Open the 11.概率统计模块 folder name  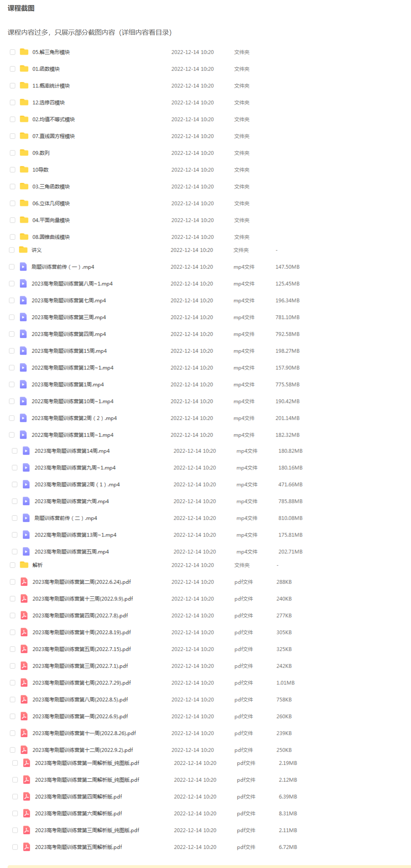(51, 86)
